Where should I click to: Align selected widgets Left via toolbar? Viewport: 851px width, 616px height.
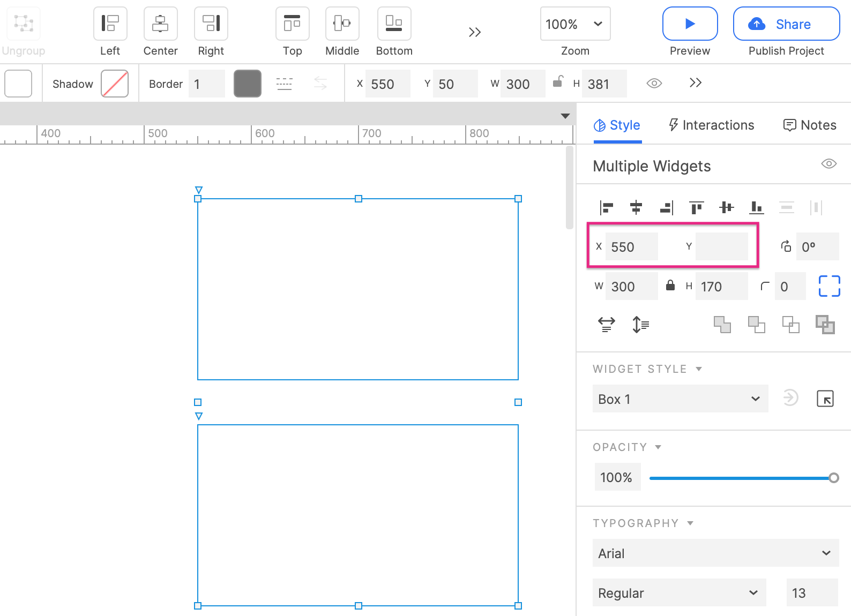click(110, 24)
